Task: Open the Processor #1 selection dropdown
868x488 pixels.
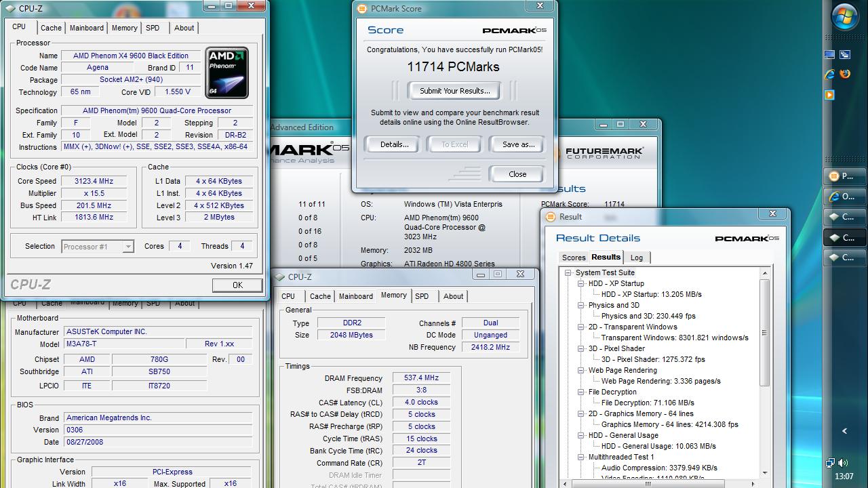Action: [127, 247]
